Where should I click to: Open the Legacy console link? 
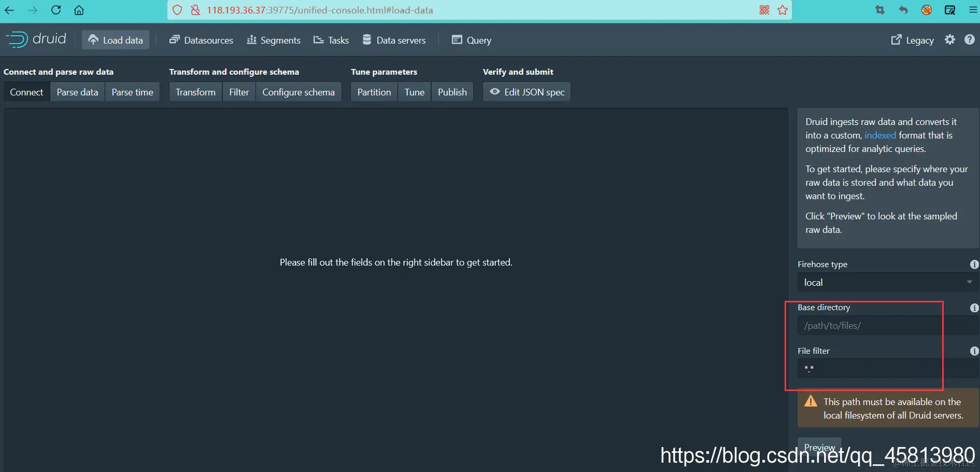click(x=912, y=40)
